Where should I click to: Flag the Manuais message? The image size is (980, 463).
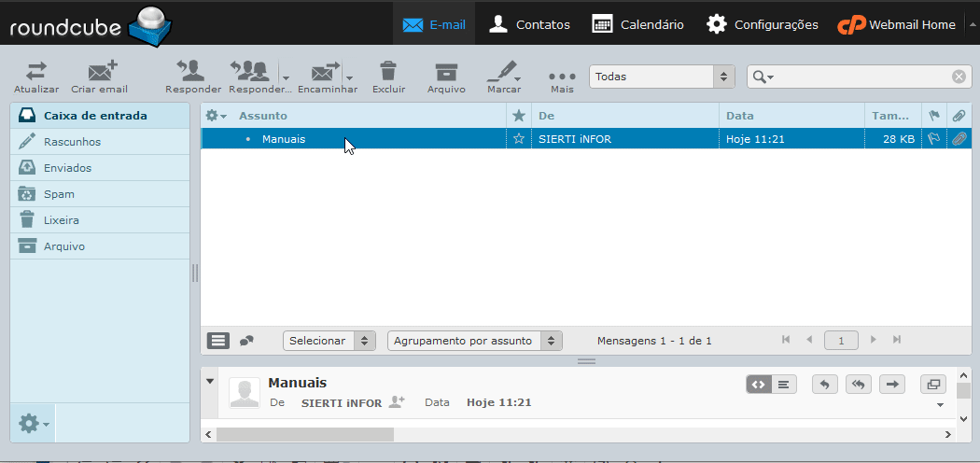coord(933,139)
